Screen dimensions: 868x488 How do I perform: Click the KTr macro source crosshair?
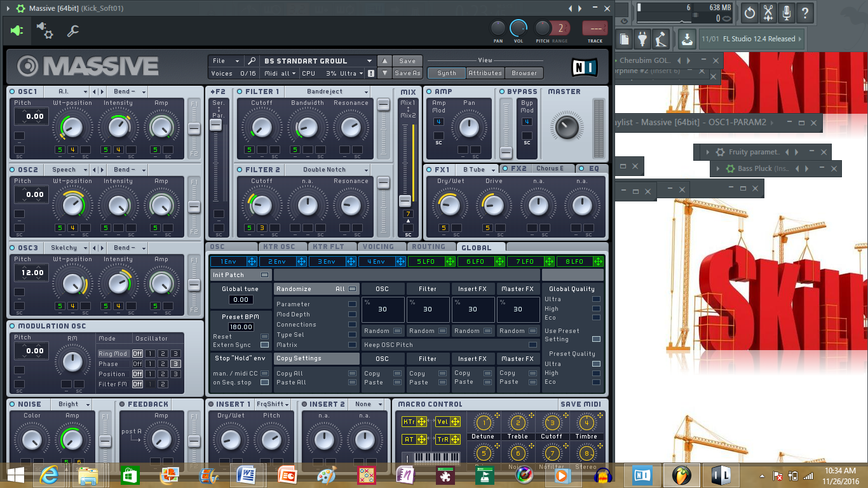[x=421, y=421]
